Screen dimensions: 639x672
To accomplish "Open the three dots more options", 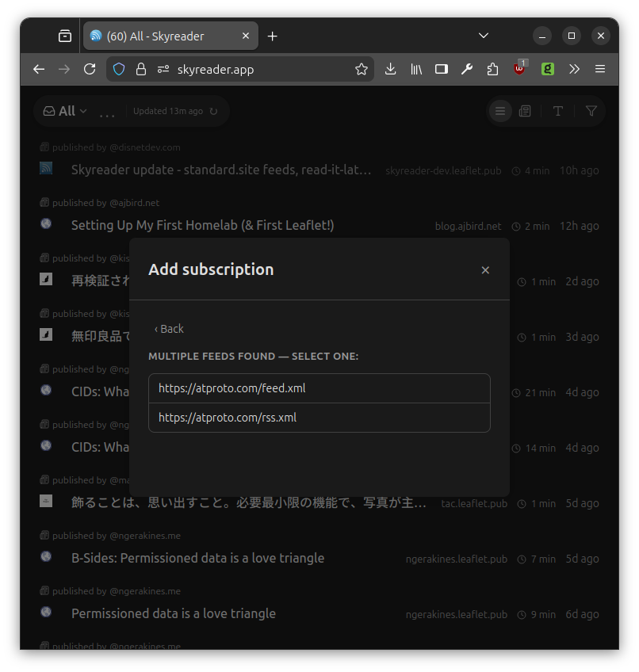I will click(107, 112).
